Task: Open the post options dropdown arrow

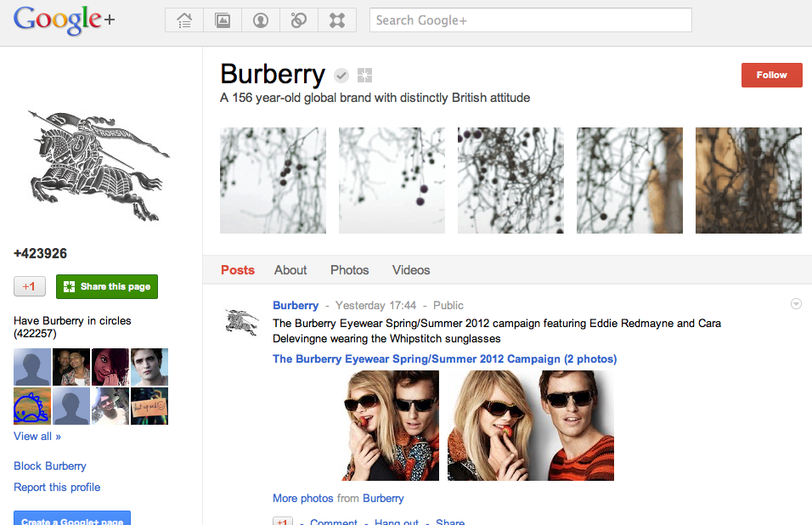Action: (x=797, y=304)
